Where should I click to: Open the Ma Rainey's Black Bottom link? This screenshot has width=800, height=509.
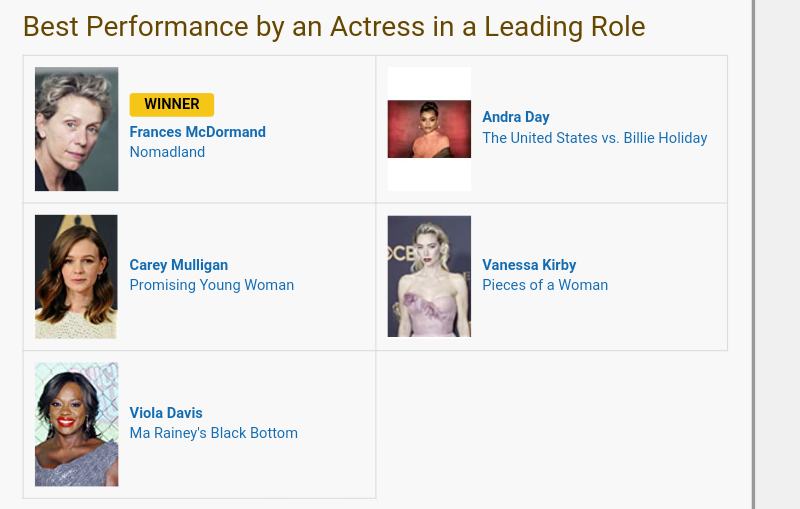[213, 433]
